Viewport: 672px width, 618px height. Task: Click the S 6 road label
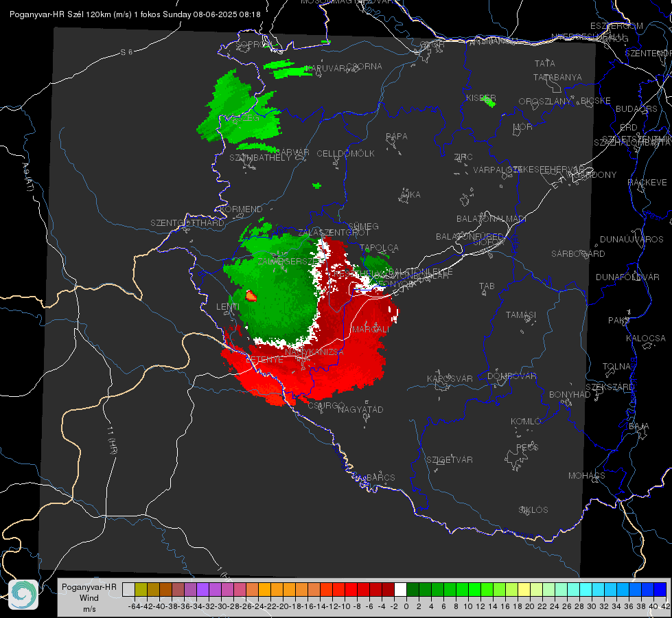(x=126, y=52)
